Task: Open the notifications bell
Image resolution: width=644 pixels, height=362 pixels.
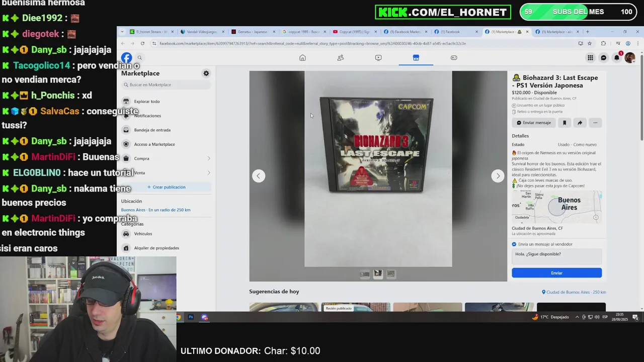Action: coord(616,58)
